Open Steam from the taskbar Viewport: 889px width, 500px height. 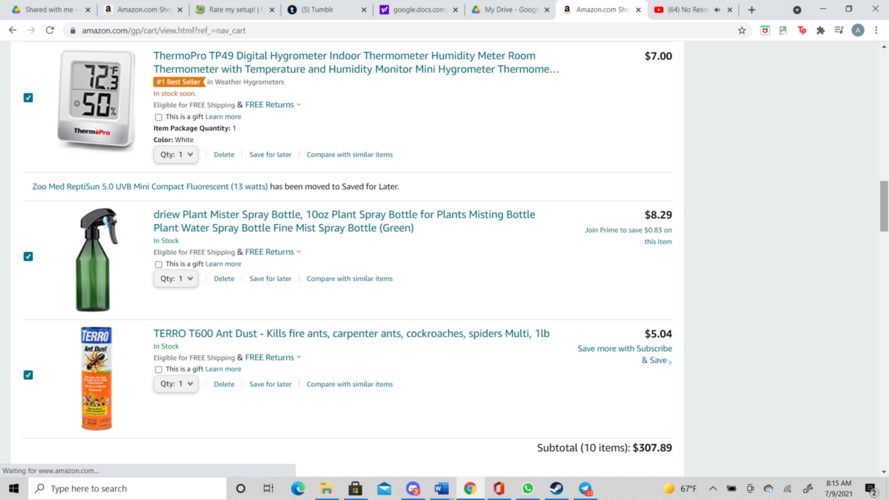click(x=556, y=489)
